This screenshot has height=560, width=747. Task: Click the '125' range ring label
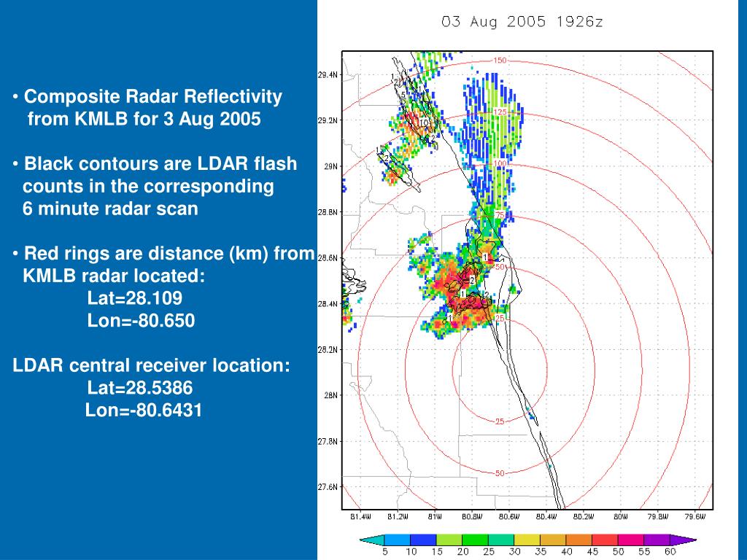500,112
